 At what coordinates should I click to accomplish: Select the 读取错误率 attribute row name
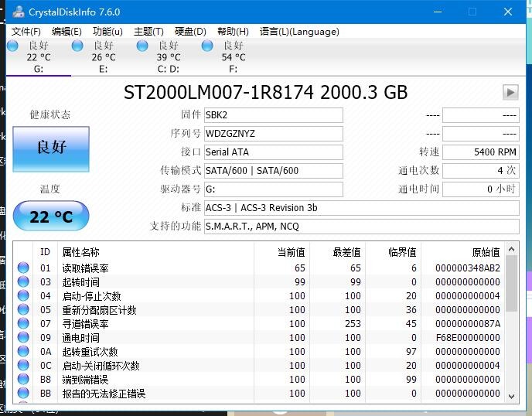(x=85, y=268)
